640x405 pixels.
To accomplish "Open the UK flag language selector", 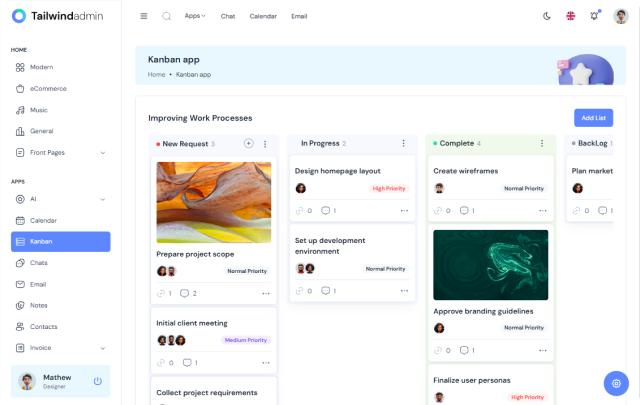I will [570, 16].
